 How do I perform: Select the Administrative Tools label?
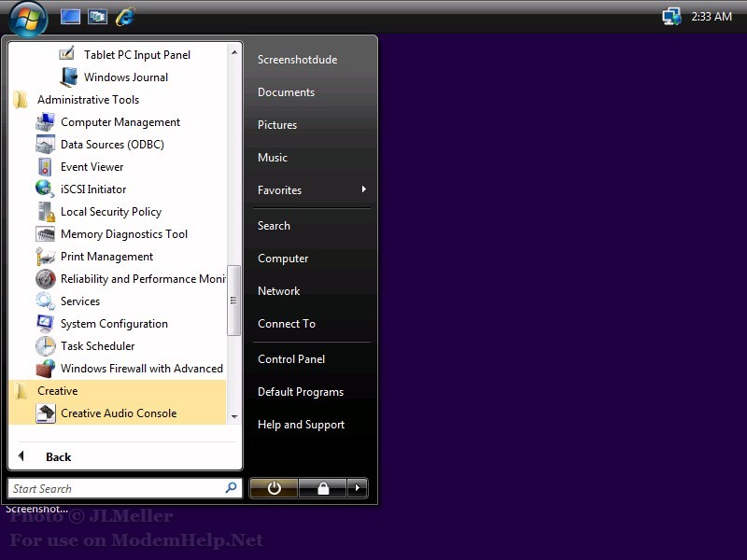tap(88, 100)
